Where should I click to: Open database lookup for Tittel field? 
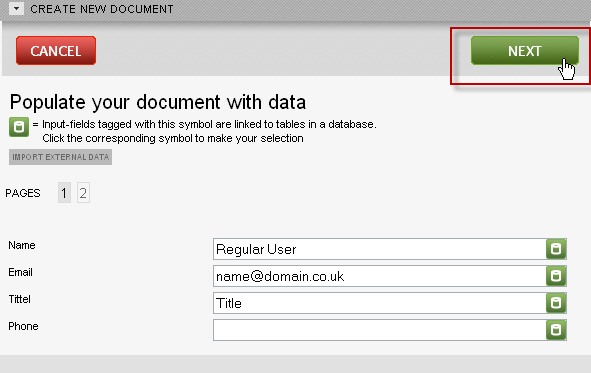coord(556,303)
